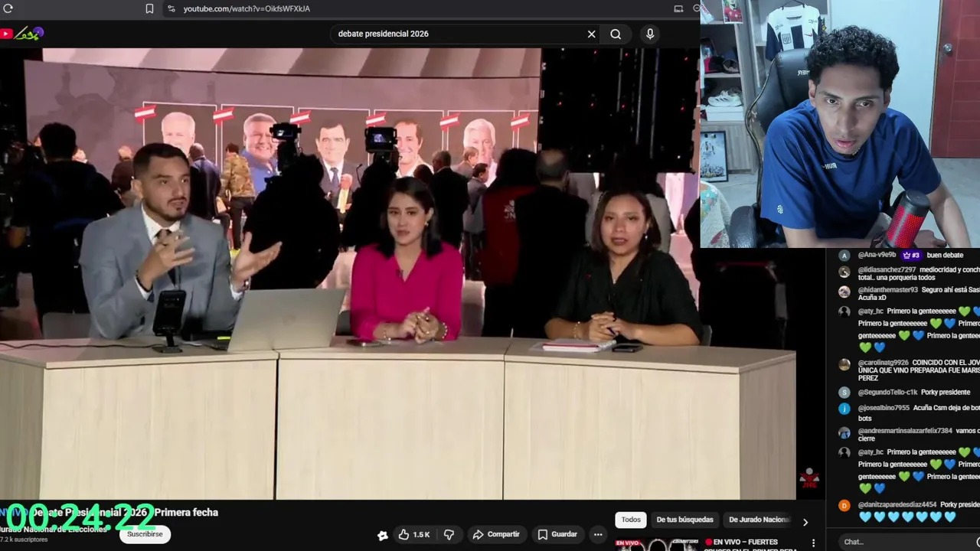Open @josealbino7955 chat username
The width and height of the screenshot is (980, 551).
(884, 408)
